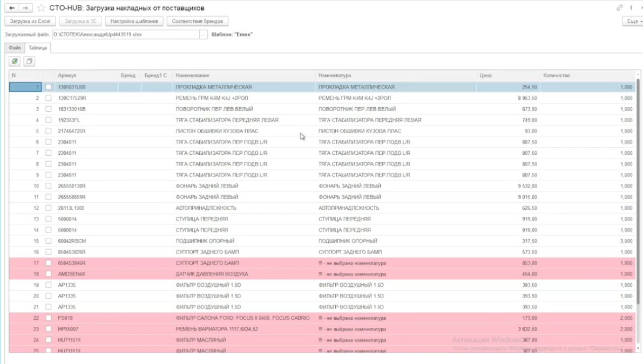Viewport: 643px width, 364px height.
Task: Select the Таблица tab
Action: 38,48
